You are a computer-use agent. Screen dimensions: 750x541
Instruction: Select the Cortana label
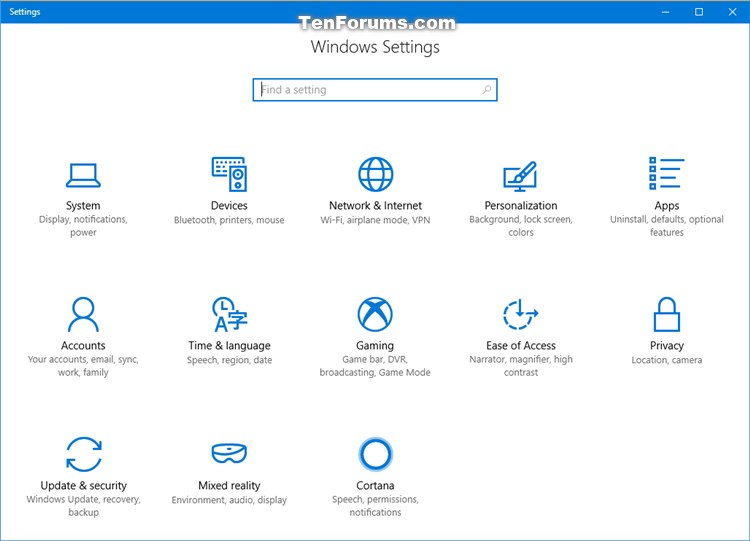[375, 486]
